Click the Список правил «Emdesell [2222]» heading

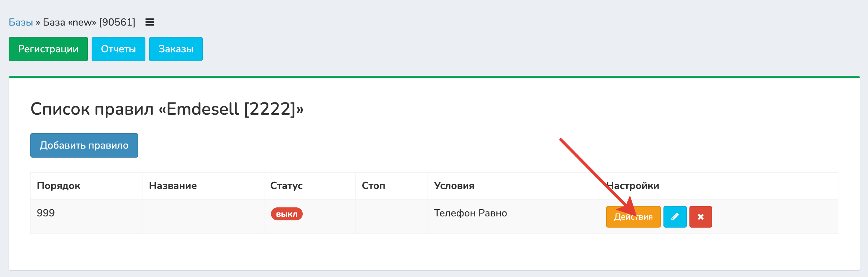click(167, 109)
